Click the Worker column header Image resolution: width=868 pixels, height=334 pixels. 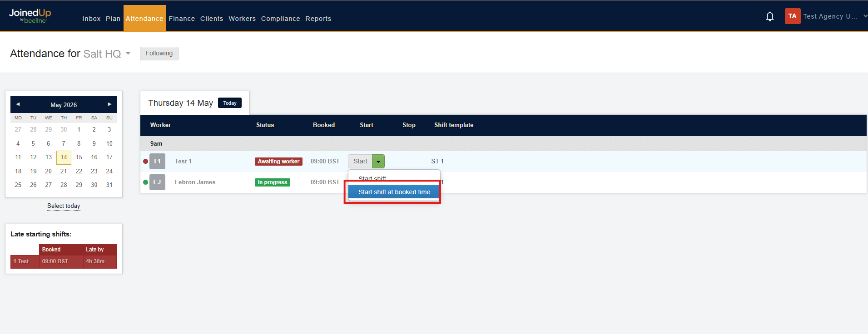click(160, 125)
